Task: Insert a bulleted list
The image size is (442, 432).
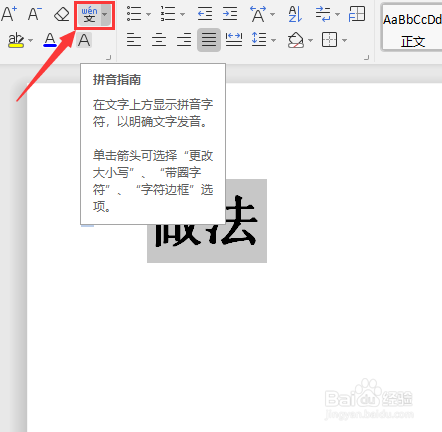Action: pos(134,14)
